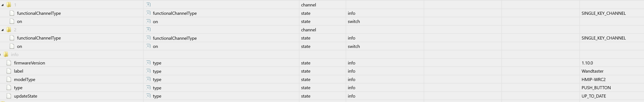Click the UP_TO_DATE update state value
The width and height of the screenshot is (644, 102).
tap(593, 96)
